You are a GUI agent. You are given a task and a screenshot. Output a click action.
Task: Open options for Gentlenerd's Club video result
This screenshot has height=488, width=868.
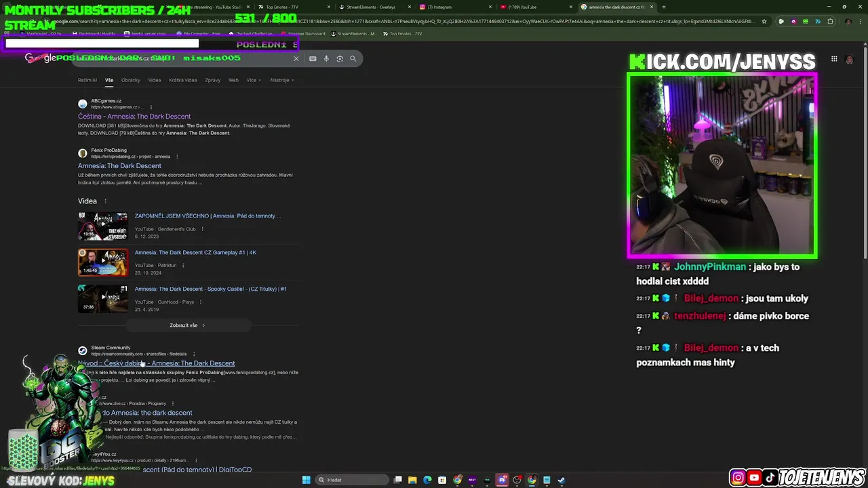tap(202, 229)
